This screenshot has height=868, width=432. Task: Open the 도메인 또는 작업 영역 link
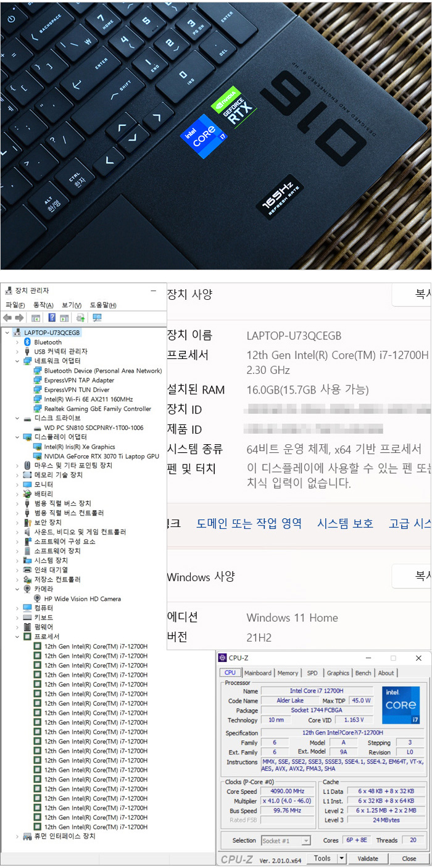tap(249, 523)
